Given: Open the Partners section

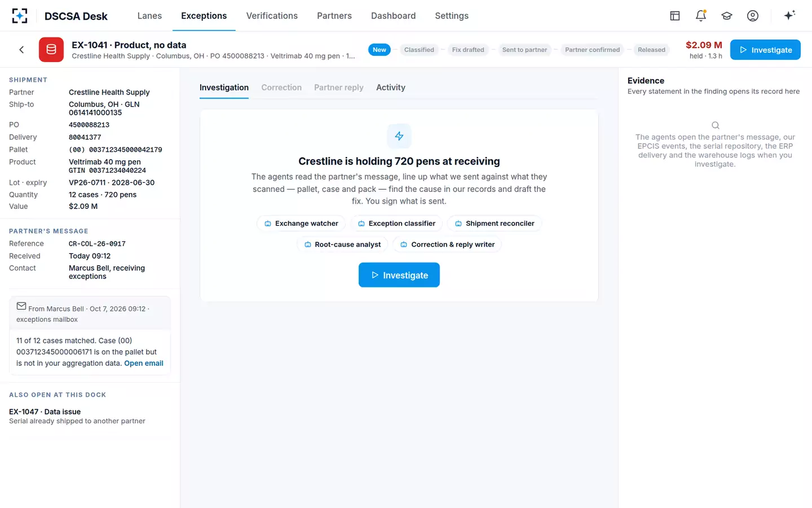Looking at the screenshot, I should [x=334, y=16].
